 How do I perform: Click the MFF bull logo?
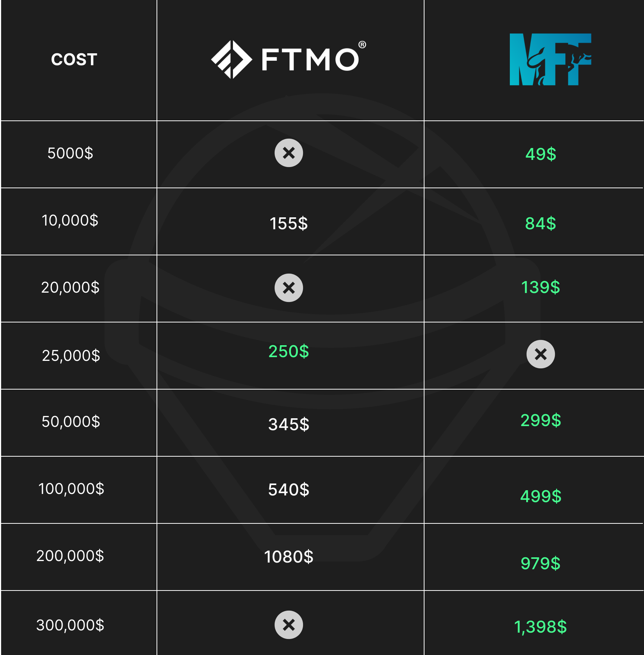click(x=550, y=60)
